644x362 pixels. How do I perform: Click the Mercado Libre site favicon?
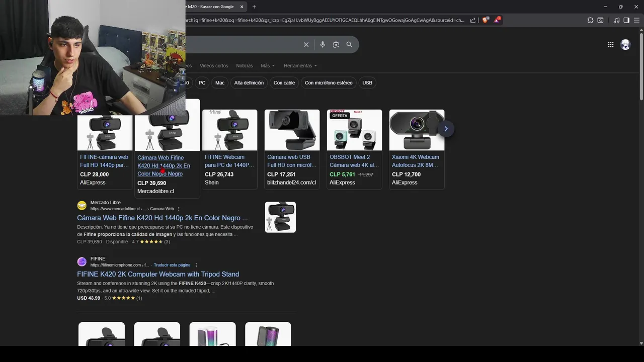click(x=82, y=206)
